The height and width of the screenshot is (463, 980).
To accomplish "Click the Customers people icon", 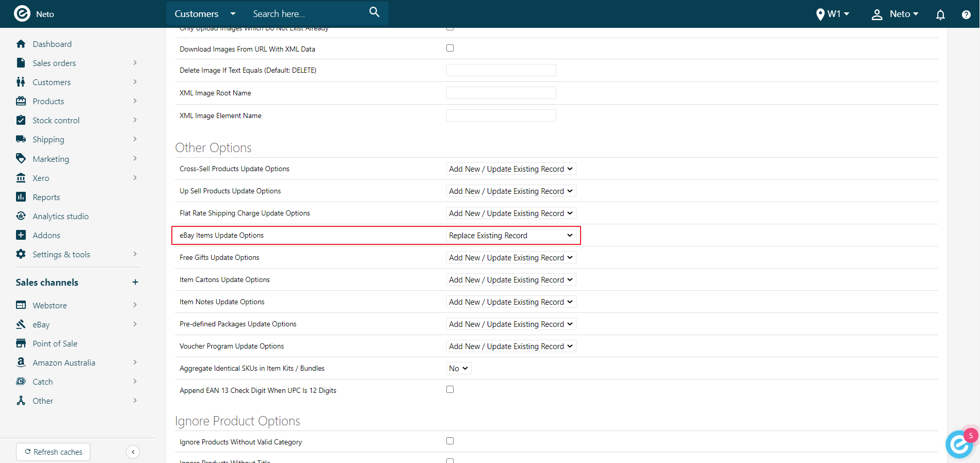I will point(21,82).
